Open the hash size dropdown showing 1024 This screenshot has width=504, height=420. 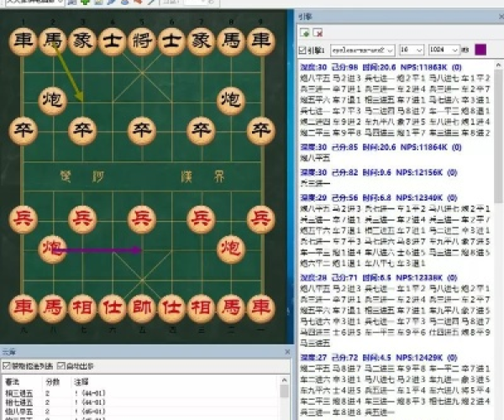444,50
